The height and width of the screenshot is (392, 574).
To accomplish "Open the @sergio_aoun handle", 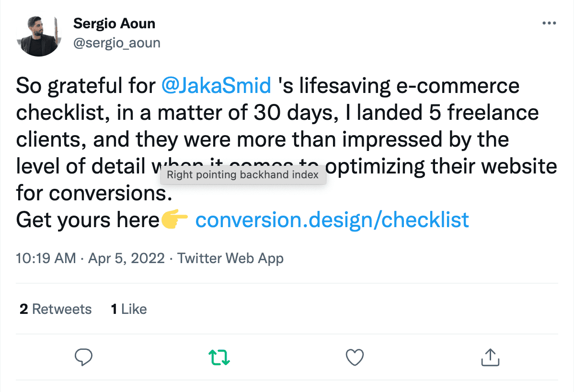I will pos(117,43).
